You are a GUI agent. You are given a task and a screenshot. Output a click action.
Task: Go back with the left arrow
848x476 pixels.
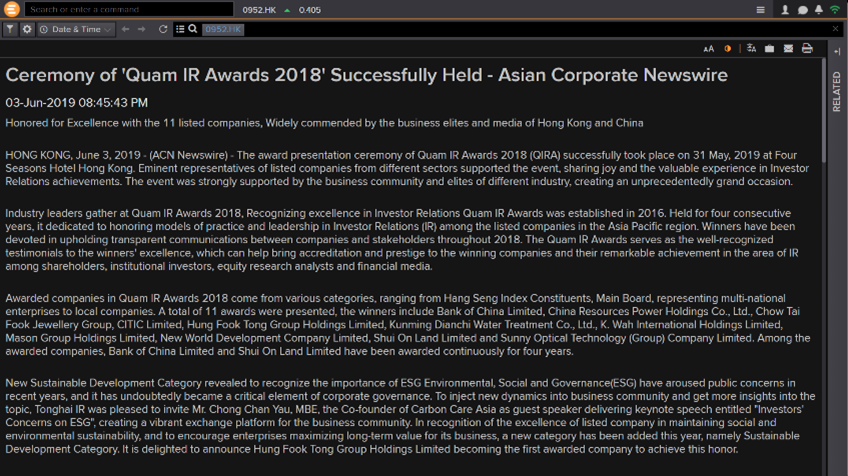[x=125, y=29]
